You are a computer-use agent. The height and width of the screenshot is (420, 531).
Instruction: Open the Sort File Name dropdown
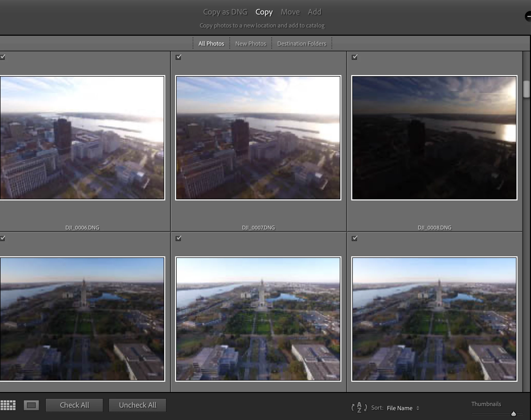[x=403, y=408]
